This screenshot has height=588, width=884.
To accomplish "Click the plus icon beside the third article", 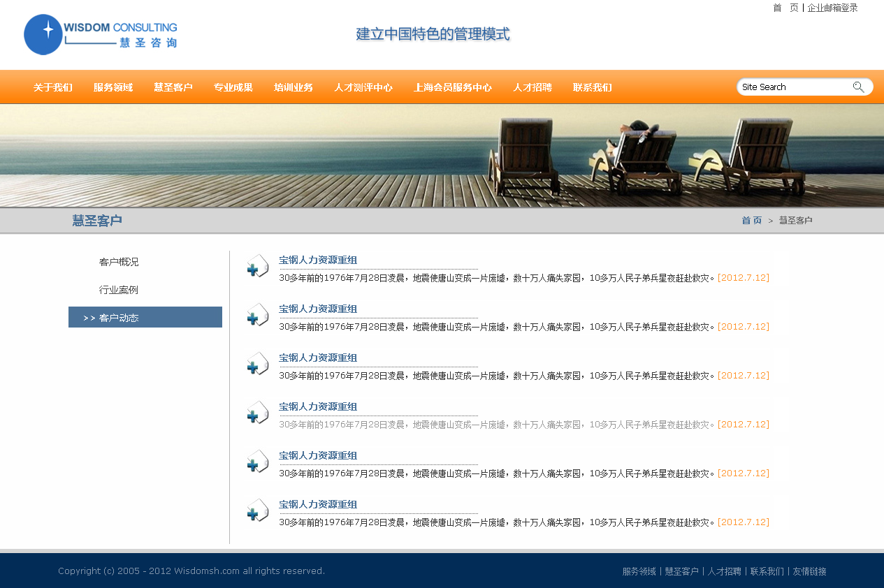I will tap(257, 365).
